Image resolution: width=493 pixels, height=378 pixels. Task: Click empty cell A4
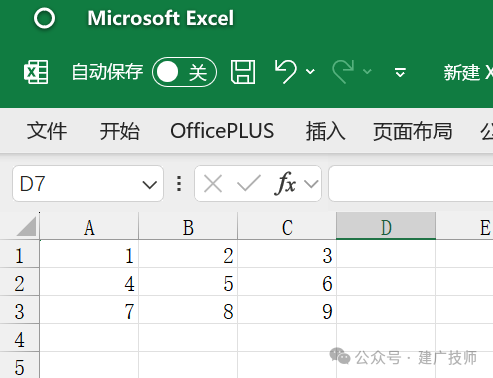click(x=89, y=338)
